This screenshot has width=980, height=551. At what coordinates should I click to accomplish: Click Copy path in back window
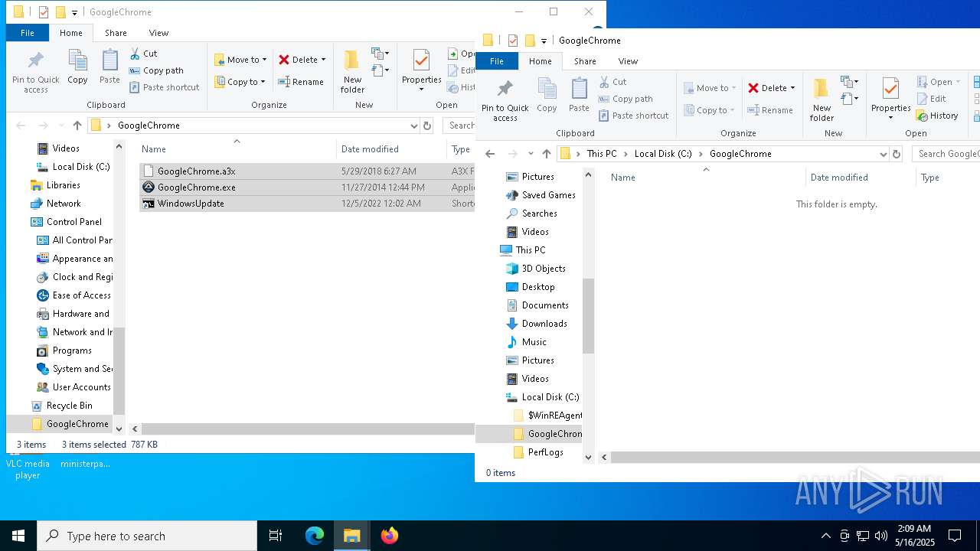(x=156, y=70)
